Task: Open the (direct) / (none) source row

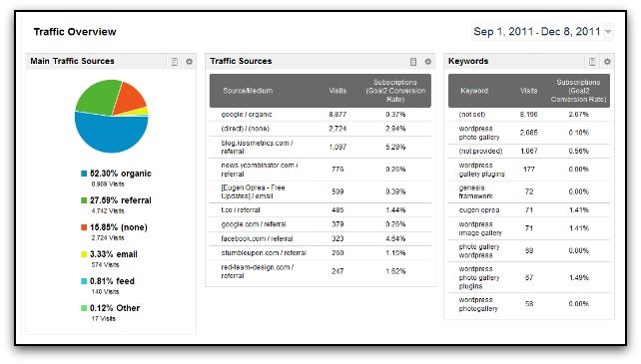Action: 320,129
